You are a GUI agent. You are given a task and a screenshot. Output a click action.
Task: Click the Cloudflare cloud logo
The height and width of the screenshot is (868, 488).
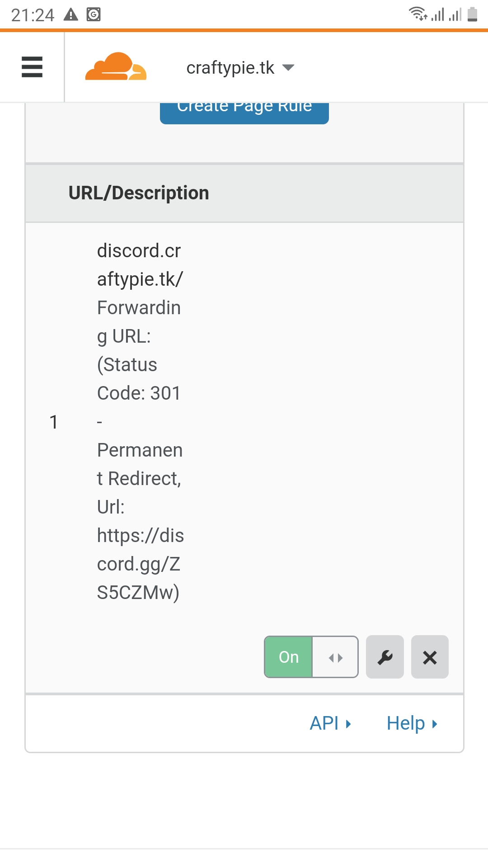tap(115, 66)
